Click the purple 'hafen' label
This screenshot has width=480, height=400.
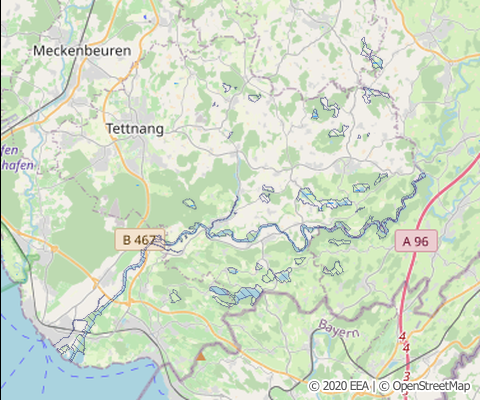tap(17, 165)
